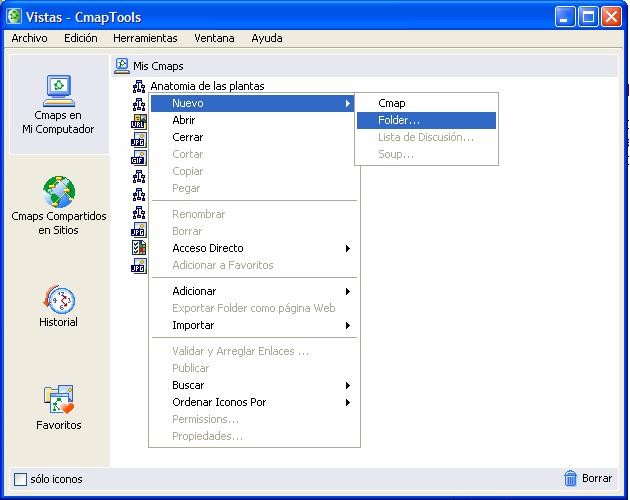Open the Archivo menu
Screen dimensions: 630x500
click(x=29, y=38)
